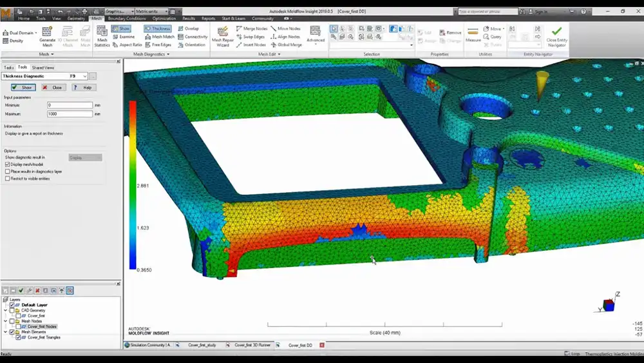Viewport: 644px width, 363px height.
Task: Click the Aspect Ratio diagnostic
Action: coord(127,44)
